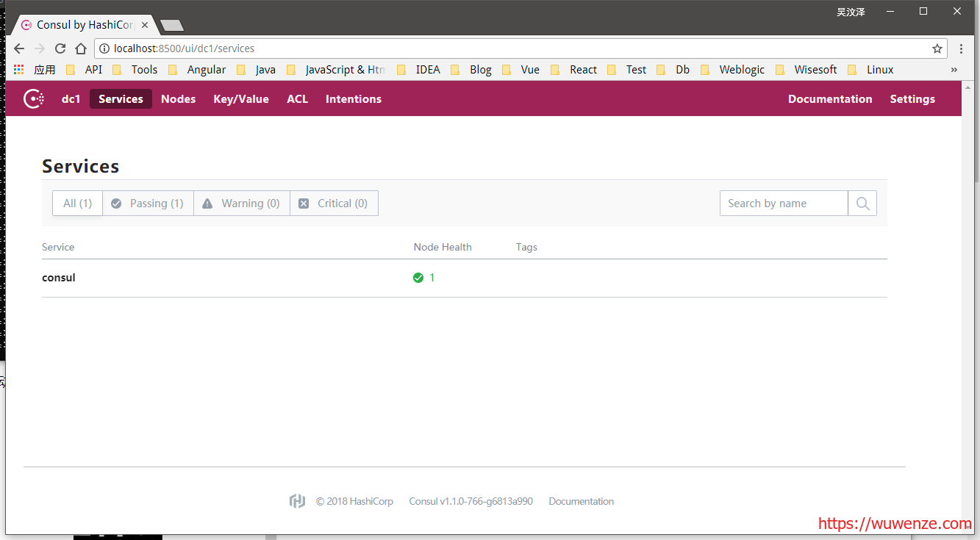Viewport: 980px width, 540px height.
Task: Click the browser home icon
Action: tap(81, 48)
